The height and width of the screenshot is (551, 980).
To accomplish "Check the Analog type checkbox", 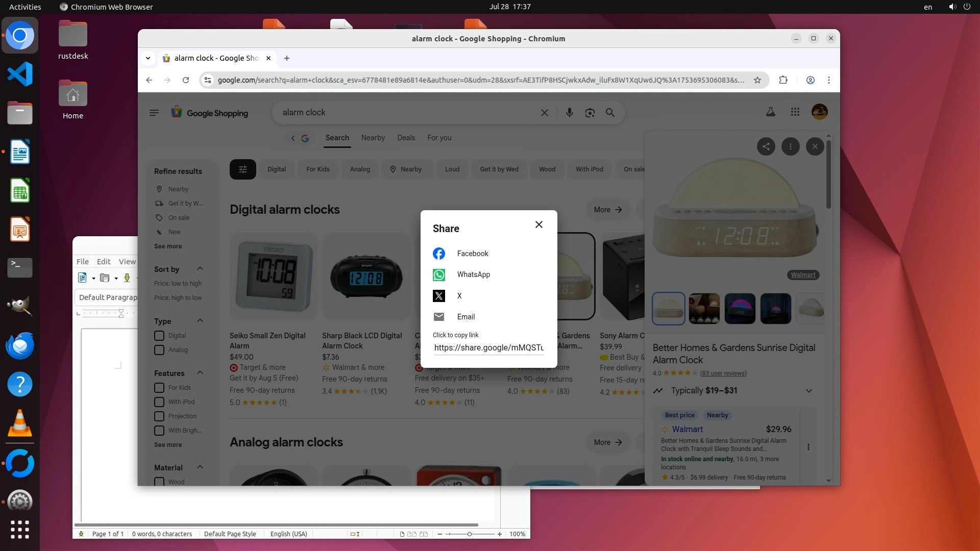I will click(159, 350).
